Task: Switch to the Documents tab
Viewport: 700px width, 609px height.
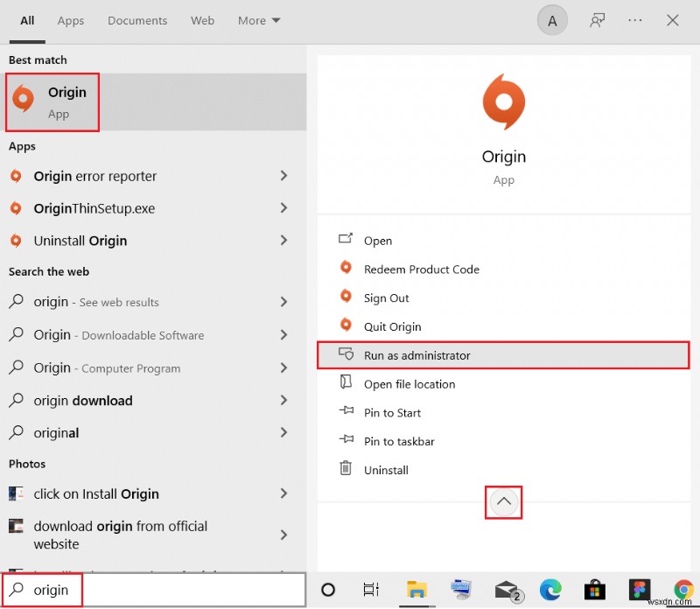Action: point(136,20)
